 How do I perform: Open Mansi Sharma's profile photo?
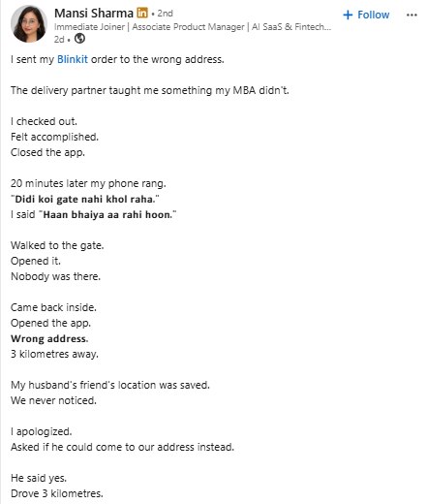[29, 24]
